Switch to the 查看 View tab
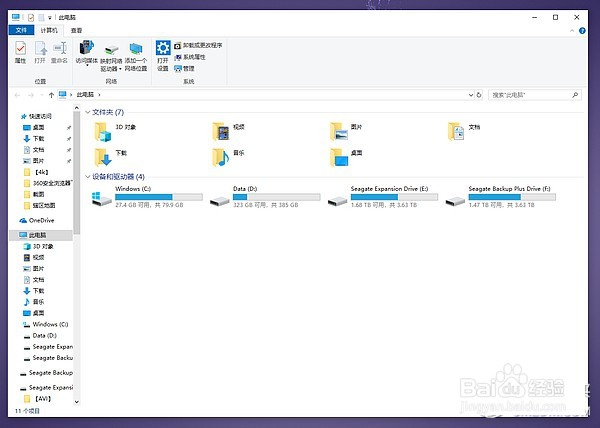This screenshot has height=428, width=600. coord(76,30)
